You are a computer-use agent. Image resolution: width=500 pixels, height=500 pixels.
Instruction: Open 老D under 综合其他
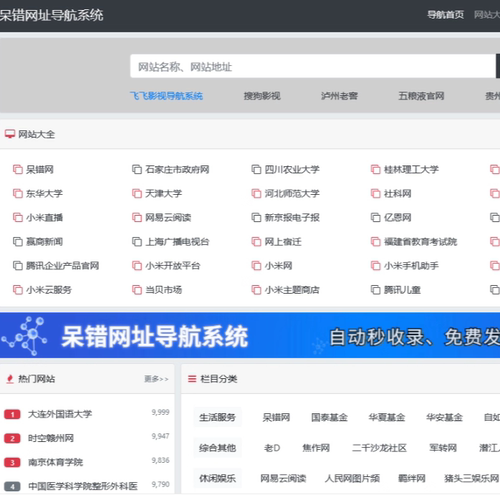[272, 448]
